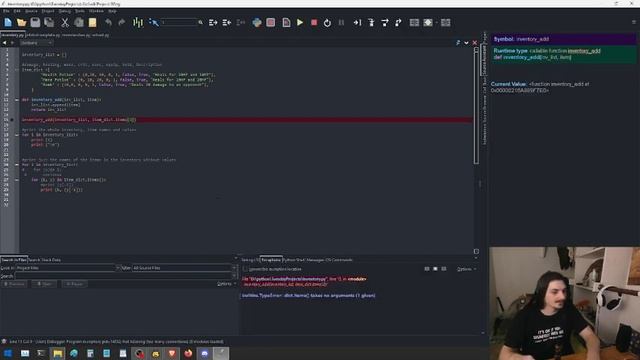640x360 pixels.
Task: Open the Exceptions panel Options dropdown
Action: coord(466,269)
